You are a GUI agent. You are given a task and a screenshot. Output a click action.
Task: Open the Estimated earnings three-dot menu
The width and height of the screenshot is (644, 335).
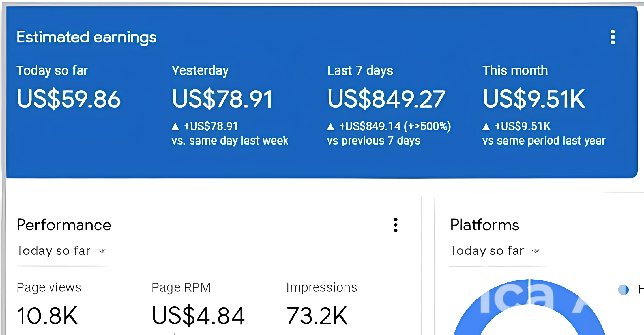(612, 37)
